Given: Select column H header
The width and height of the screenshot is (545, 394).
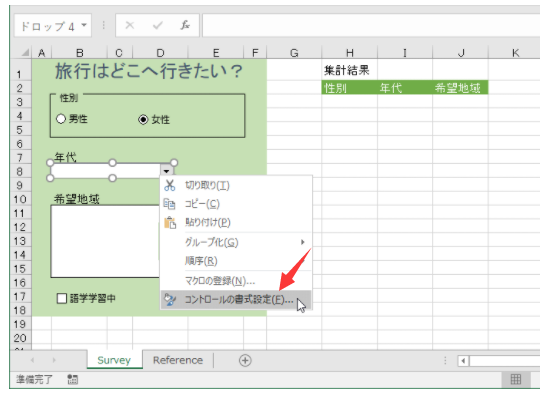Looking at the screenshot, I should 349,53.
